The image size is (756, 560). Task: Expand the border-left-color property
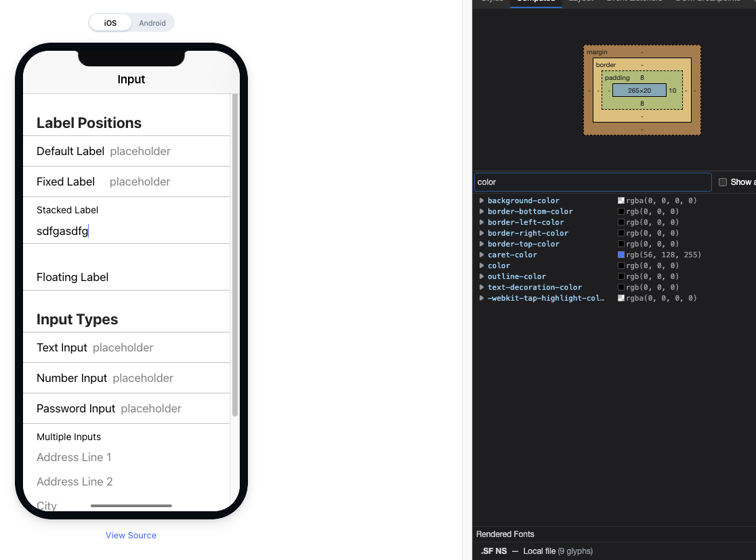[x=481, y=222]
